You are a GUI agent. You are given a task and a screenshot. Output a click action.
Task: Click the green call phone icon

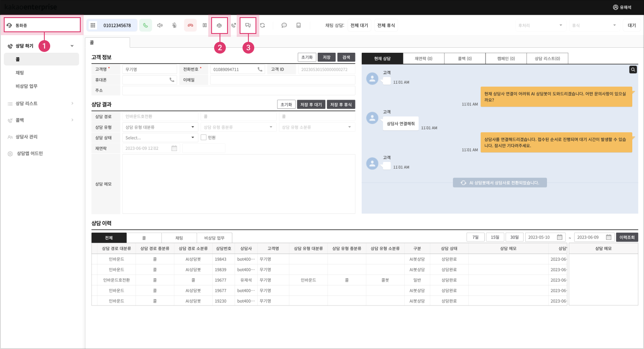pyautogui.click(x=146, y=26)
